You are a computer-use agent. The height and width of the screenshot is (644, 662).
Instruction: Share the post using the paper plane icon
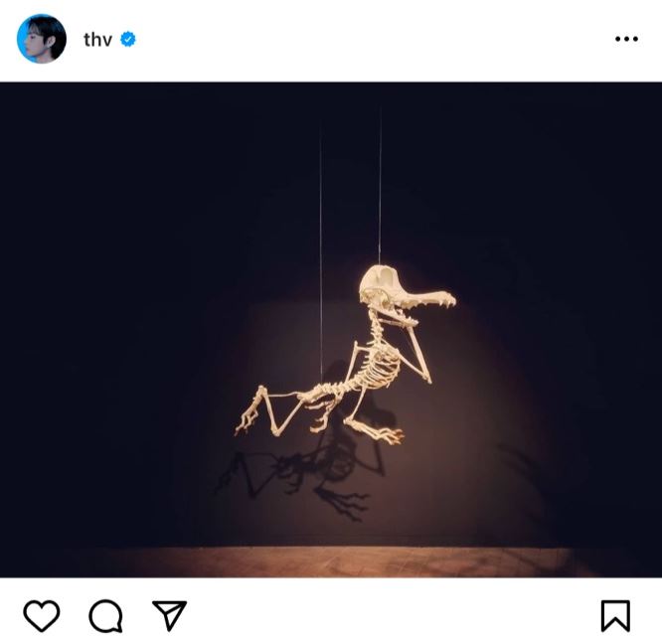pos(169,615)
